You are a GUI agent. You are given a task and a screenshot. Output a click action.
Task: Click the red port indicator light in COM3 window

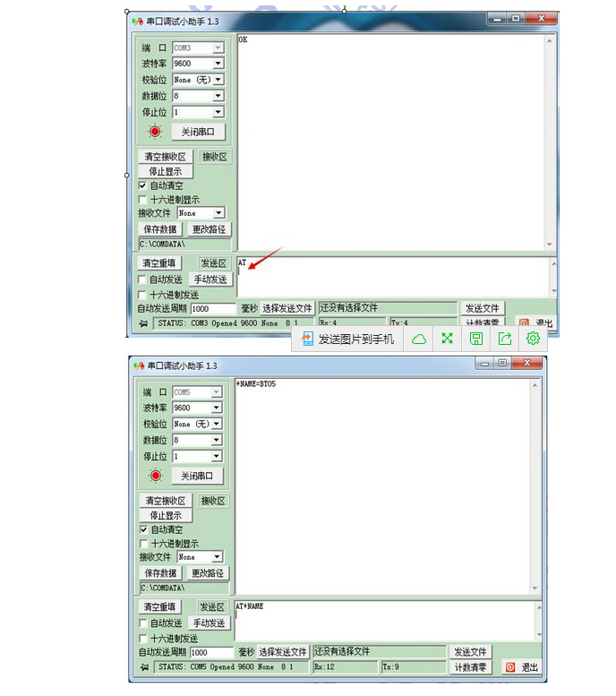tap(155, 132)
